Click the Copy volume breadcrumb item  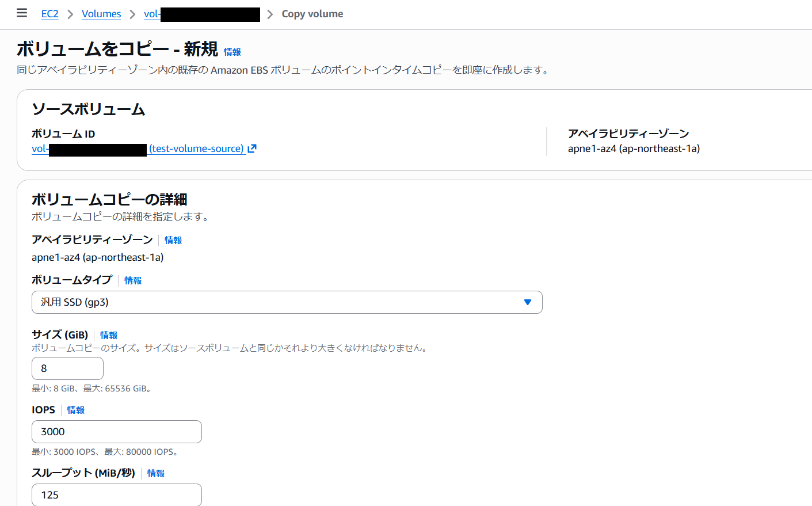(x=312, y=14)
